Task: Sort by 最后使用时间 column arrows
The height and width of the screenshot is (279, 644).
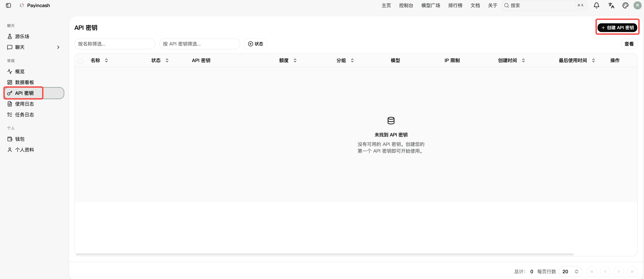Action: (593, 60)
